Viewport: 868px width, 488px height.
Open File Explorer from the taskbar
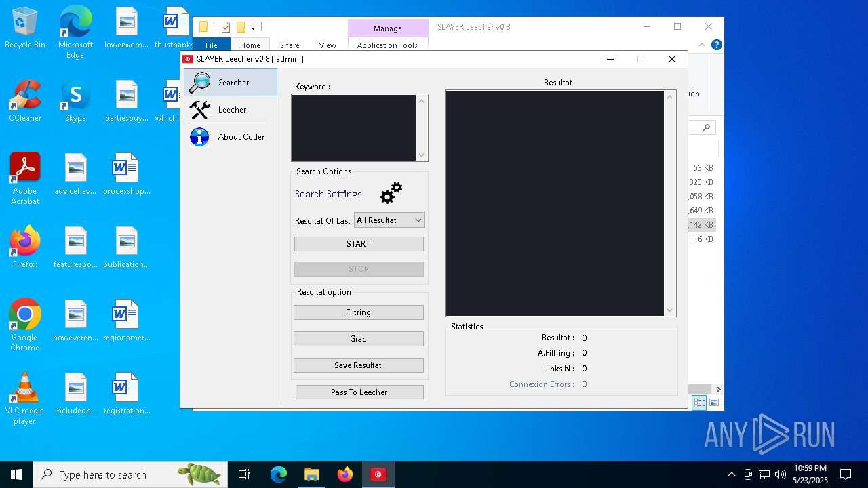[x=311, y=474]
